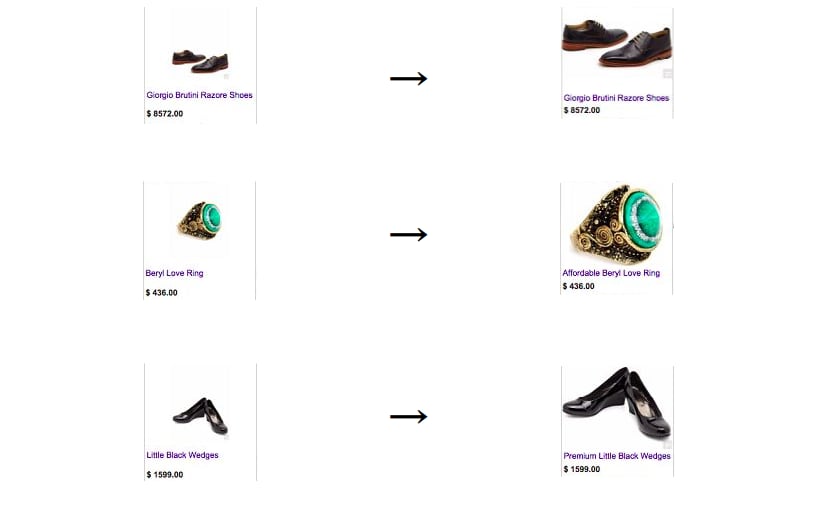Open the Premium Little Black Wedges link
Image resolution: width=817 pixels, height=513 pixels.
click(617, 456)
